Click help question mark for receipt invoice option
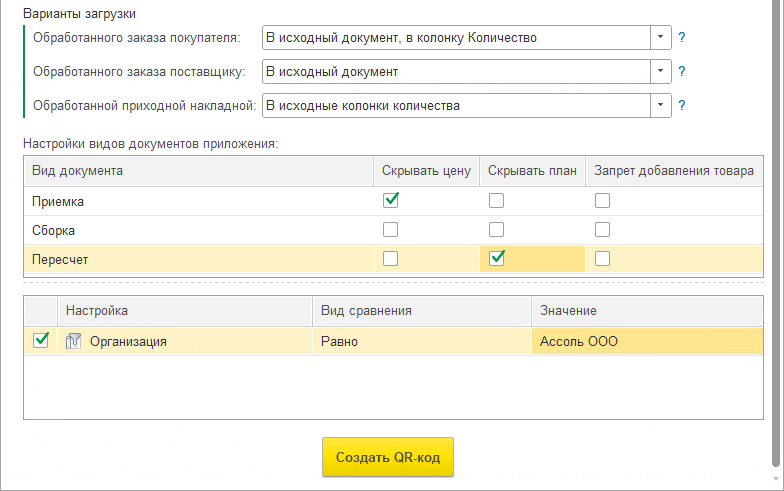Image resolution: width=784 pixels, height=491 pixels. click(682, 105)
